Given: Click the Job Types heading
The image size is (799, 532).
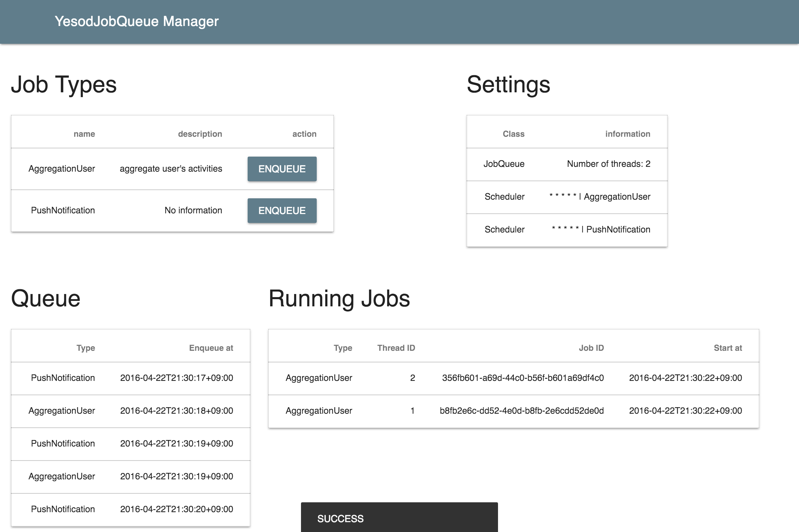Looking at the screenshot, I should (x=64, y=85).
